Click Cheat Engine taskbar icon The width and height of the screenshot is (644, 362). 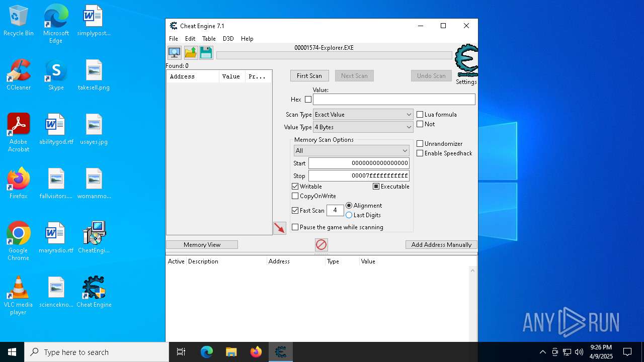pyautogui.click(x=281, y=352)
